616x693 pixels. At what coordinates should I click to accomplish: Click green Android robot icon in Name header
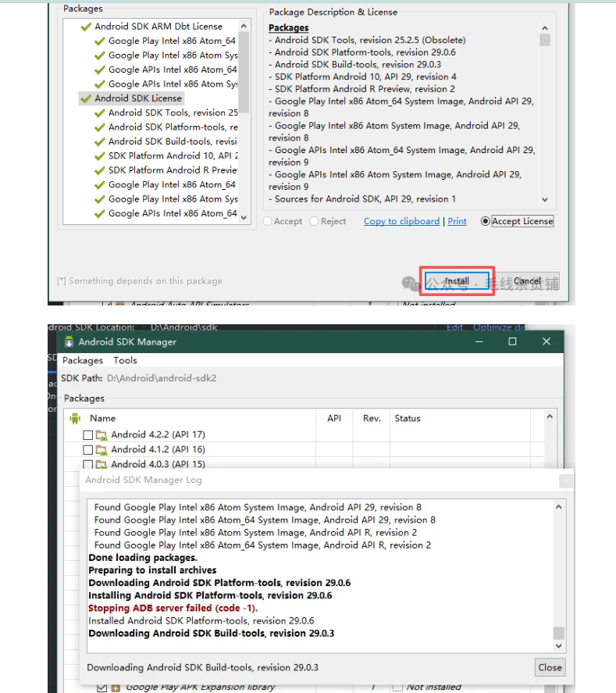click(75, 418)
